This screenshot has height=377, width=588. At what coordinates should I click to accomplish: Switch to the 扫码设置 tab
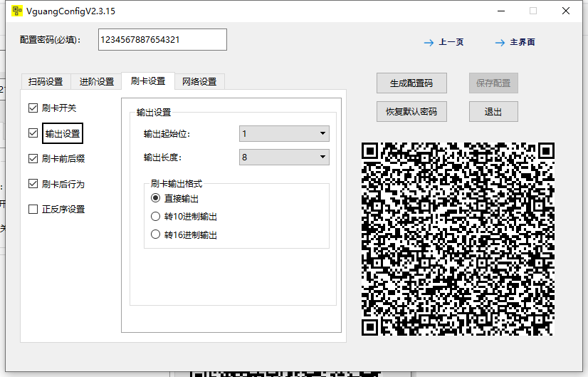[46, 81]
